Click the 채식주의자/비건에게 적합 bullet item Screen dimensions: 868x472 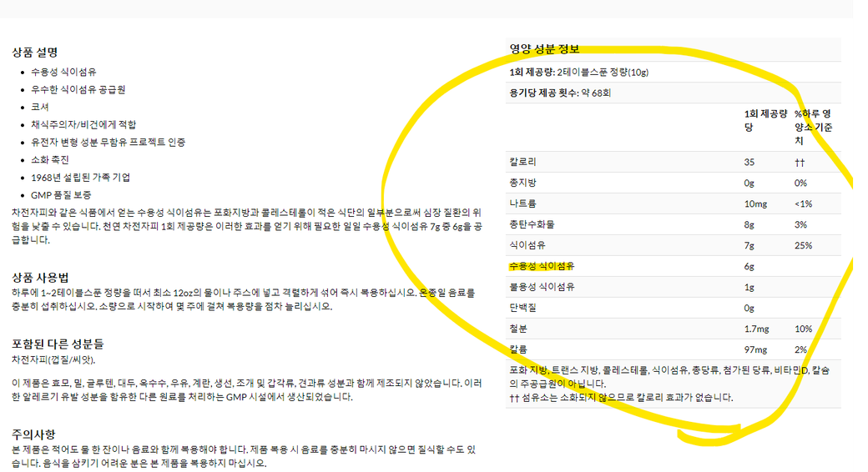pos(84,124)
